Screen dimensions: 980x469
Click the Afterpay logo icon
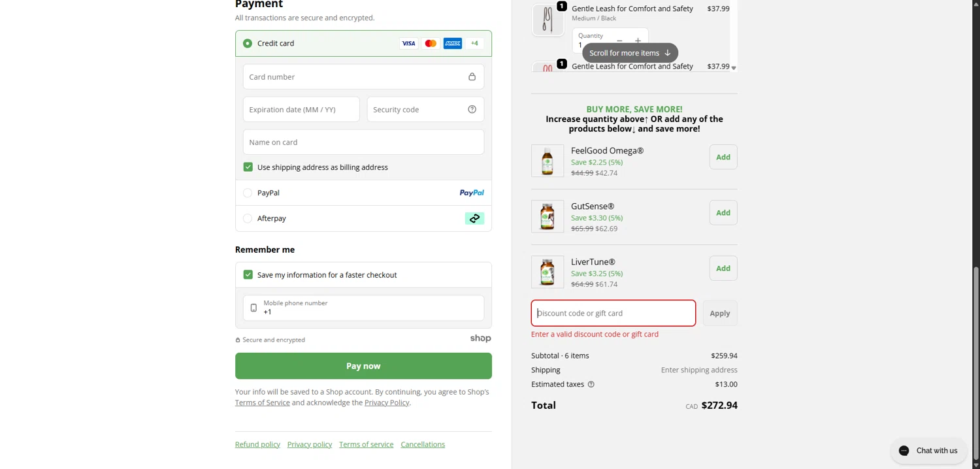474,218
